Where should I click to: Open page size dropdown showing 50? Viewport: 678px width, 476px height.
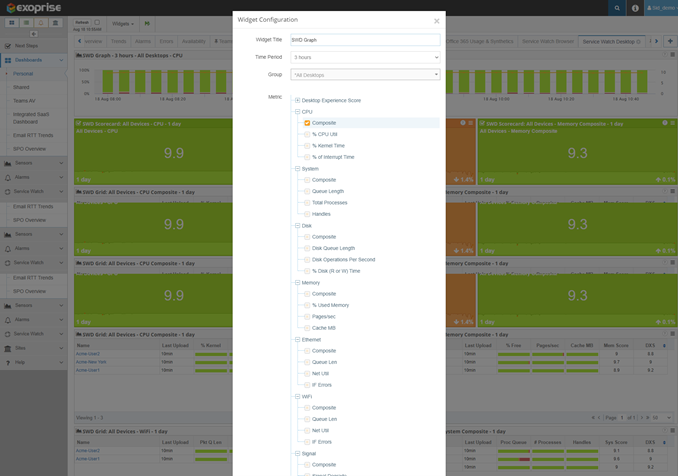click(661, 418)
